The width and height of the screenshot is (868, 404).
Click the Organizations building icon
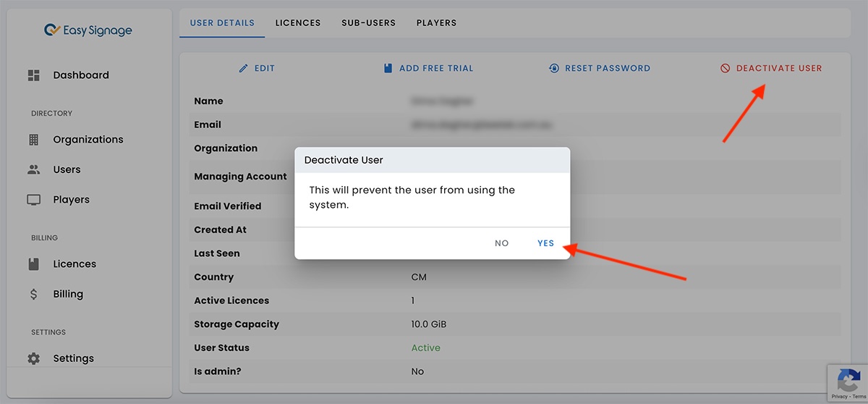[x=33, y=140]
